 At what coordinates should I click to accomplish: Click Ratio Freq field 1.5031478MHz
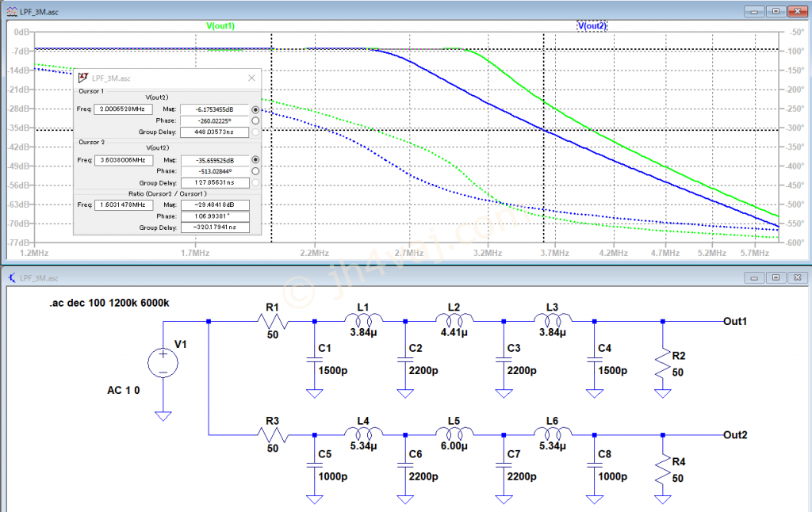(123, 205)
